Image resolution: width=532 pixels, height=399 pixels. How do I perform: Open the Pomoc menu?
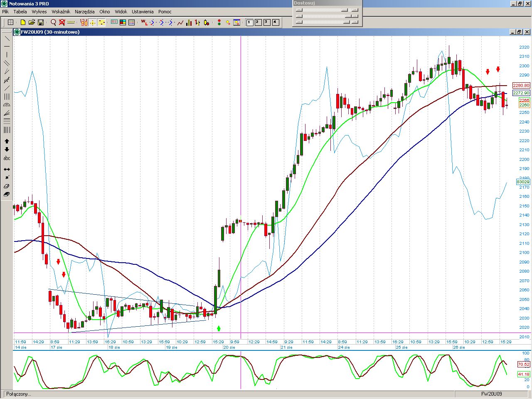pyautogui.click(x=165, y=12)
